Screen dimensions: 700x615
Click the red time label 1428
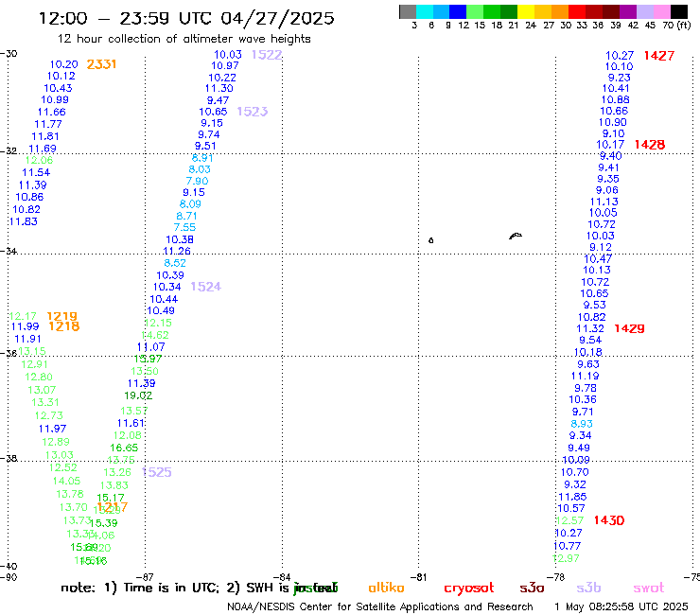pos(650,145)
